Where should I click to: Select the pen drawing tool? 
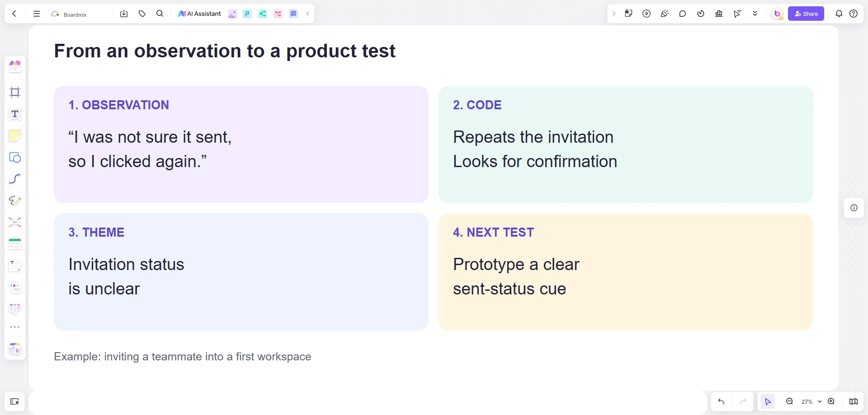tap(15, 201)
